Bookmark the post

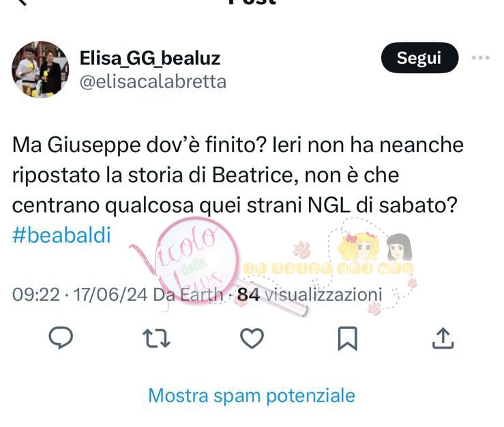click(x=347, y=338)
